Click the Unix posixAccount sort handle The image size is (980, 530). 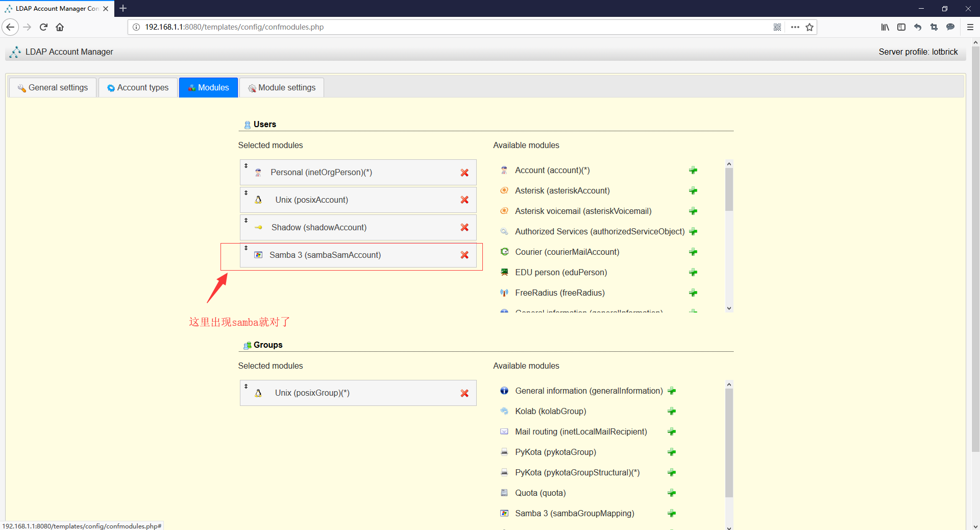tap(246, 193)
